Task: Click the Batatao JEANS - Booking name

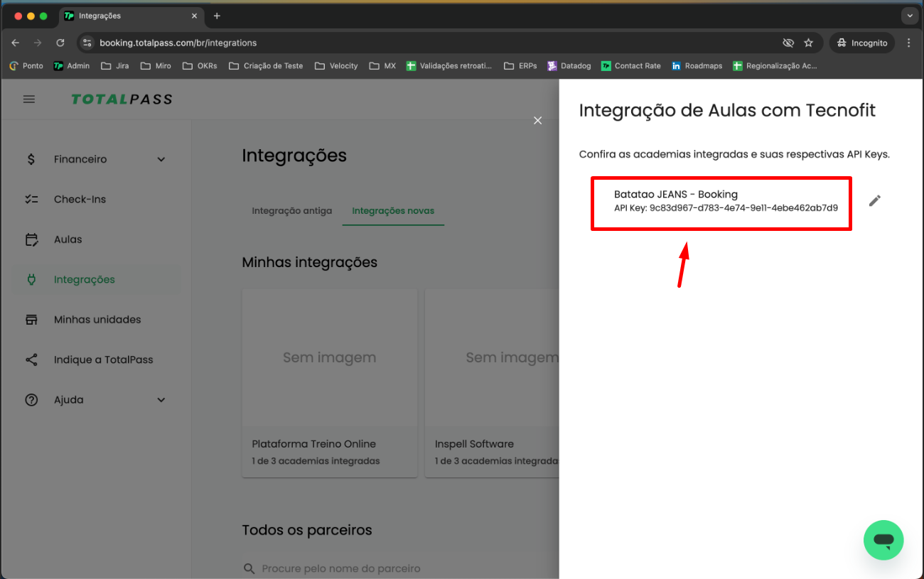Action: (676, 194)
